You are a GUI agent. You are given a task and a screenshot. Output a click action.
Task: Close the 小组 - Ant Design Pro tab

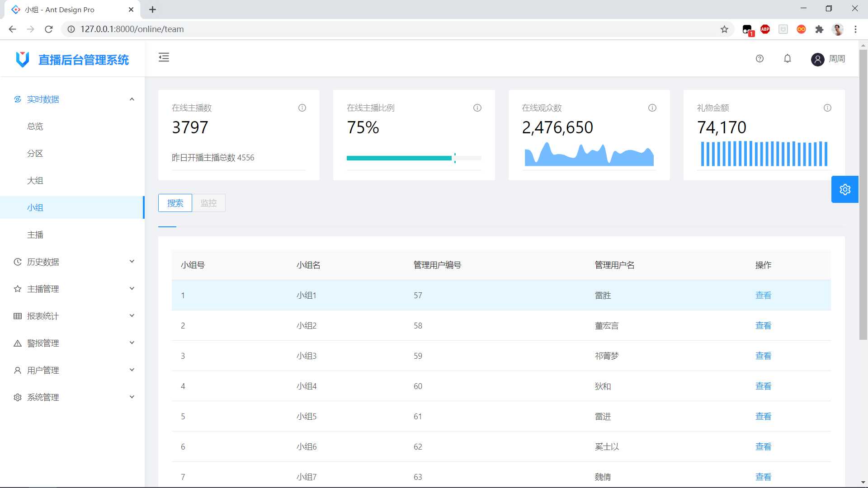click(x=131, y=9)
